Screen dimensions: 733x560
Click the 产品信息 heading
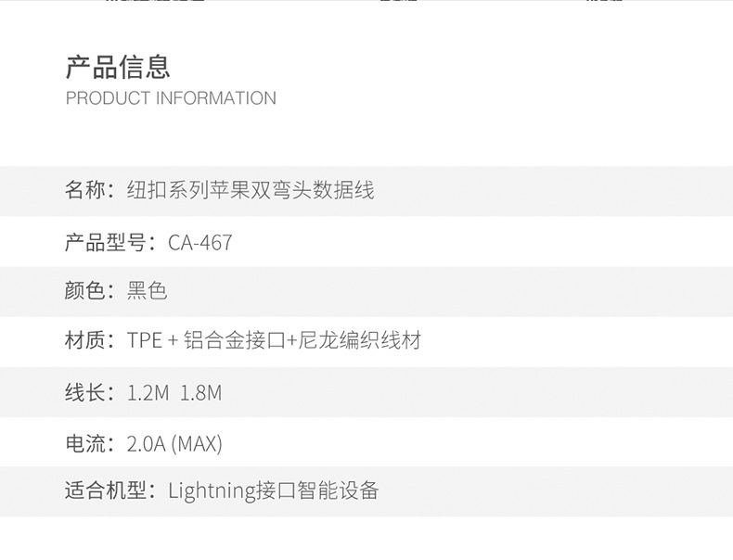point(118,67)
